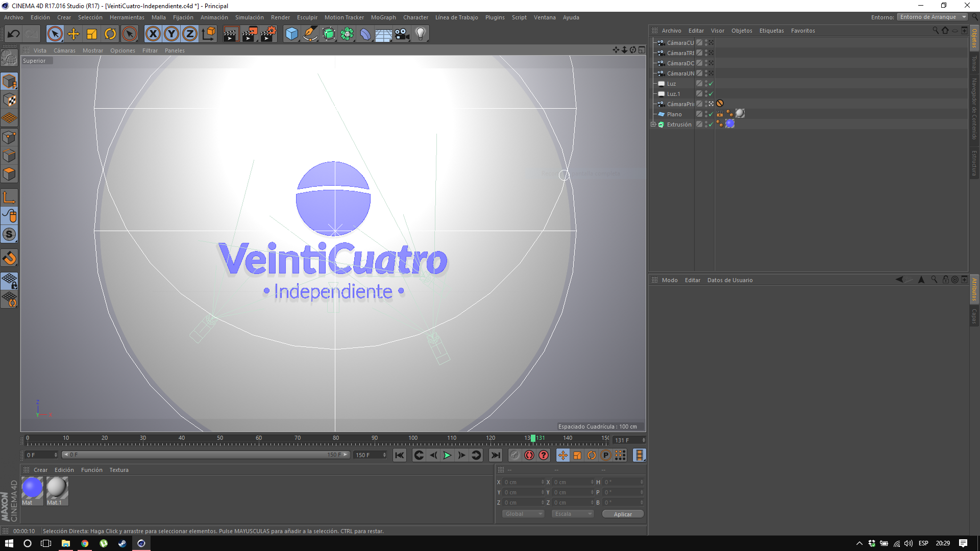
Task: Toggle the green check for Extrusión
Action: 711,124
